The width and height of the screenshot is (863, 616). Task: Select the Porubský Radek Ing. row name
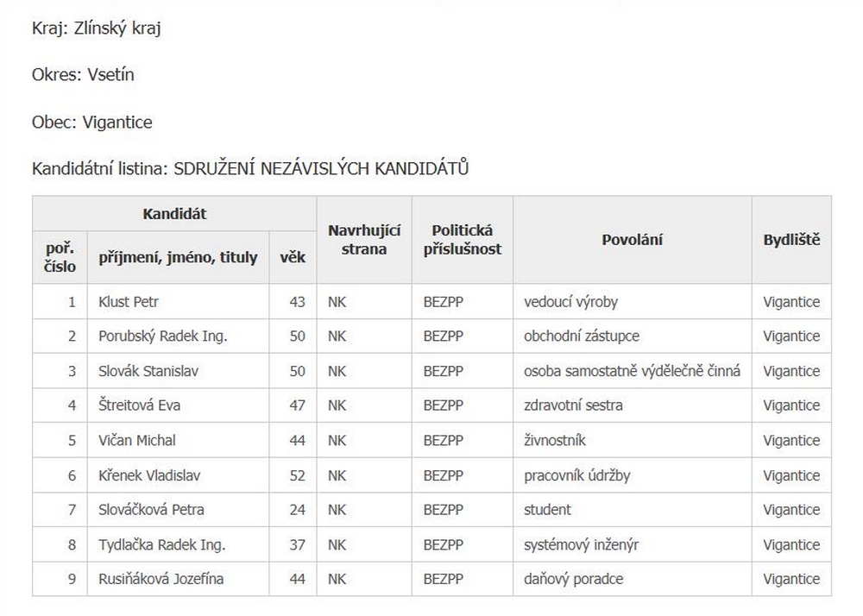pos(163,336)
